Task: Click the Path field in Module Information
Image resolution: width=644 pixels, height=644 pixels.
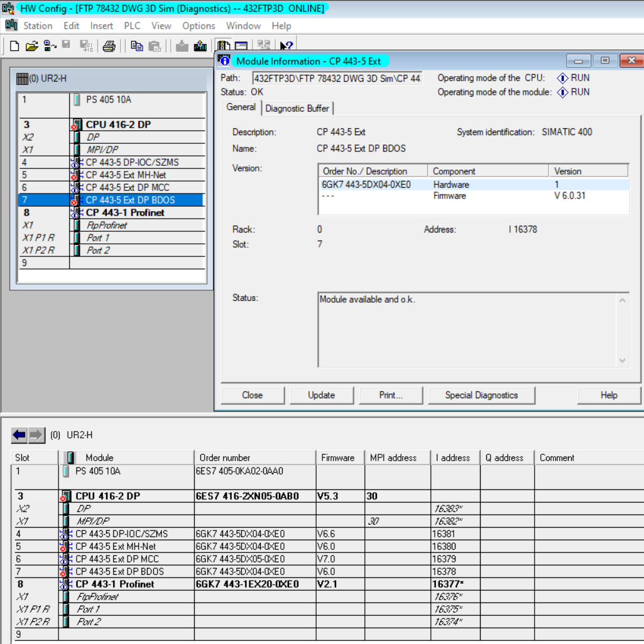Action: click(337, 79)
